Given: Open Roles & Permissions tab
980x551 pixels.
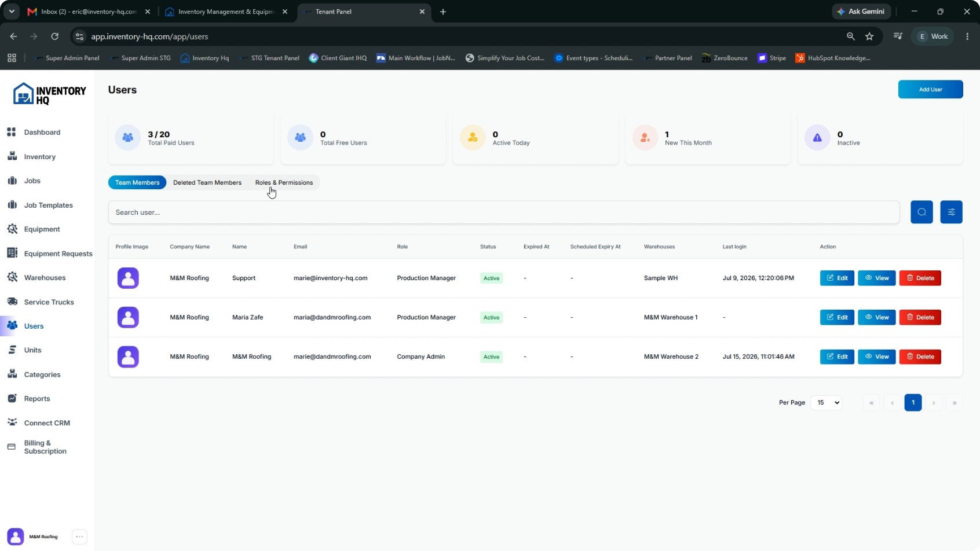Looking at the screenshot, I should click(284, 182).
